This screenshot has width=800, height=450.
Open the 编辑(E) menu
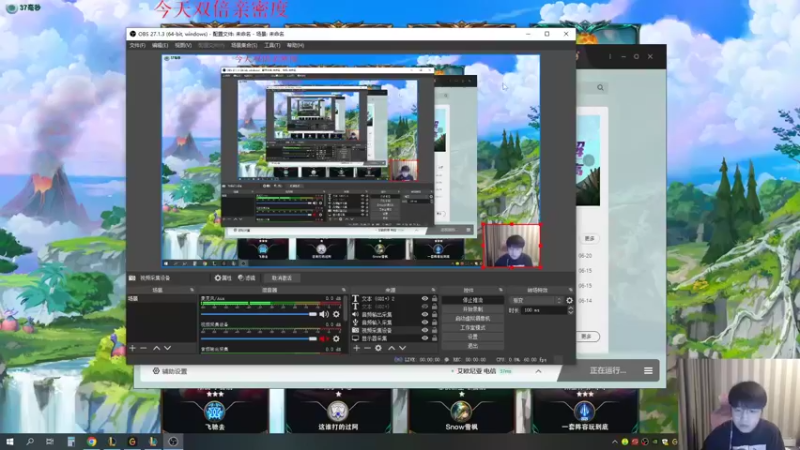(x=160, y=45)
